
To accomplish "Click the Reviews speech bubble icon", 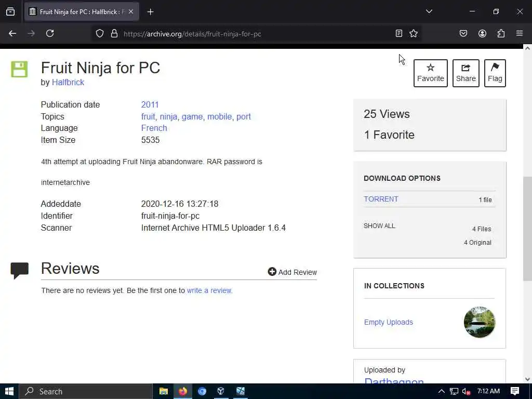I will click(20, 271).
